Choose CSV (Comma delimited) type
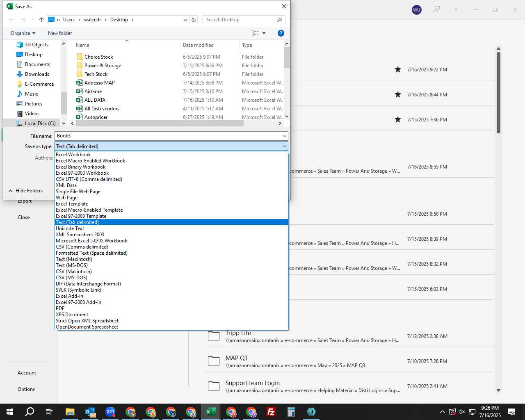525x420 pixels. tap(171, 247)
